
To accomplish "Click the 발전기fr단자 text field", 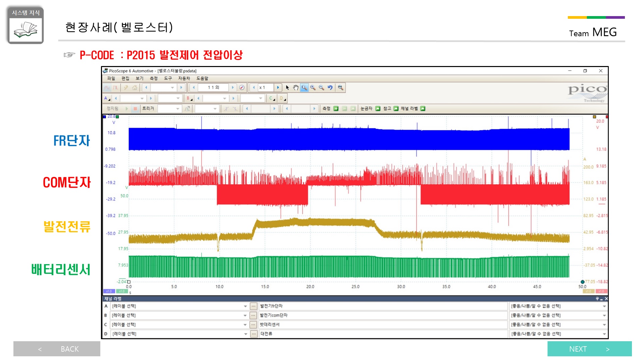I will (383, 306).
